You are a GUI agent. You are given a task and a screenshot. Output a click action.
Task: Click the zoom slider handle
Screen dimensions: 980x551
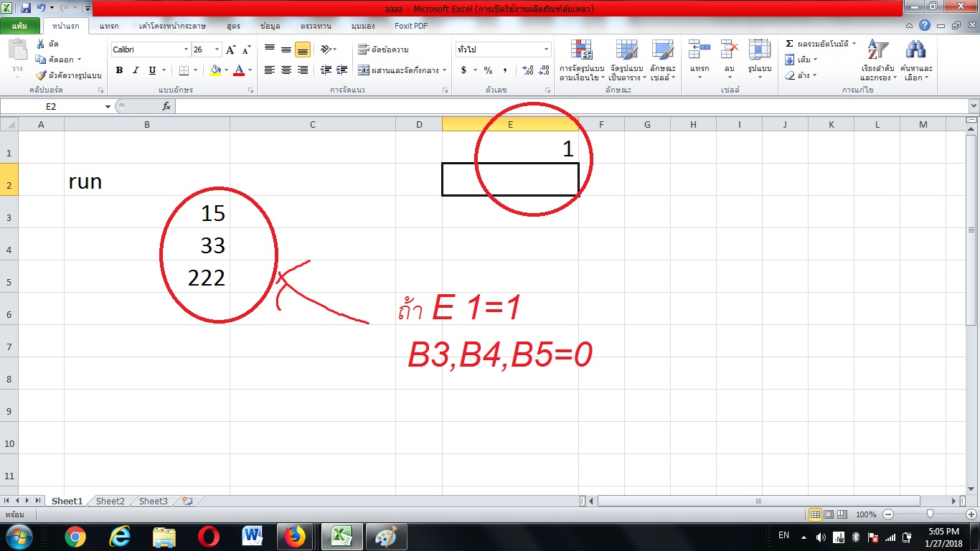[930, 514]
